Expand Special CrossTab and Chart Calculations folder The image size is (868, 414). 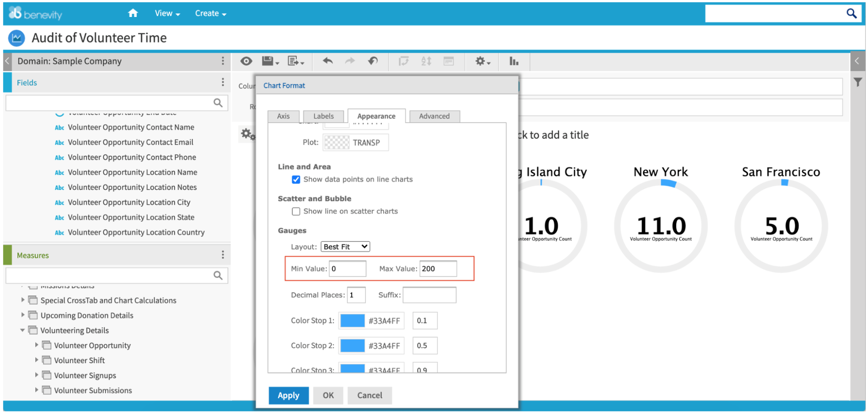point(23,300)
